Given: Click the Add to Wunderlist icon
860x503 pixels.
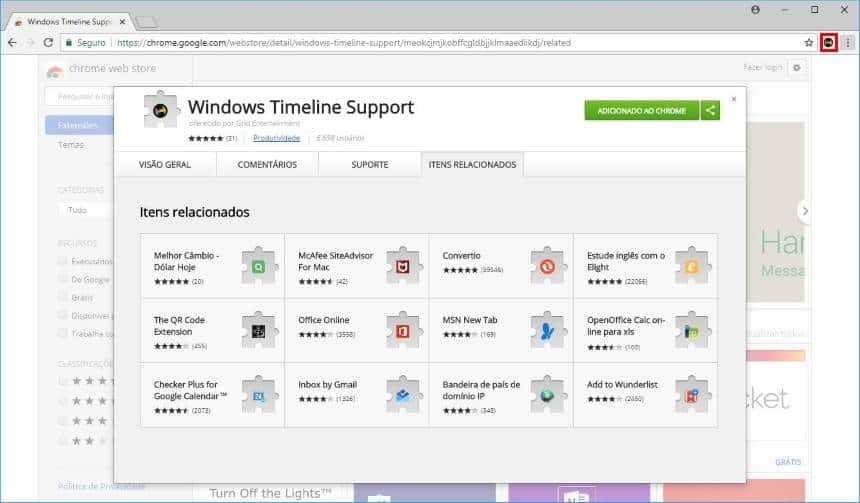Looking at the screenshot, I should (x=692, y=395).
